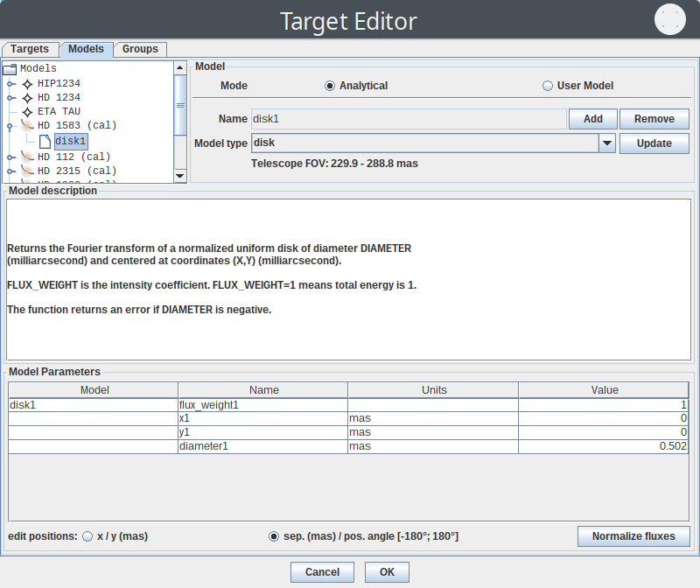Click the ETA TAU star icon
The image size is (700, 588).
[27, 112]
